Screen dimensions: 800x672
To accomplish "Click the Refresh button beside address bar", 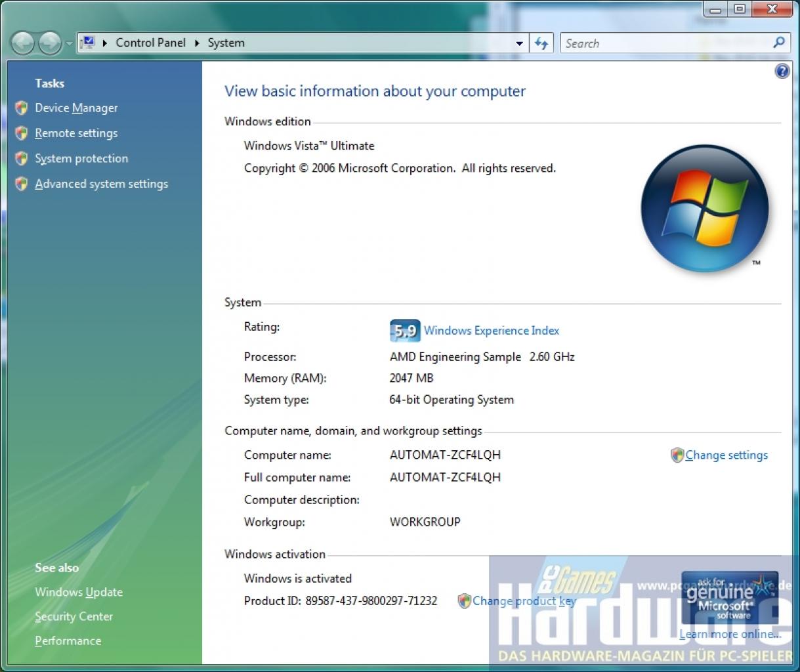I will pyautogui.click(x=541, y=43).
